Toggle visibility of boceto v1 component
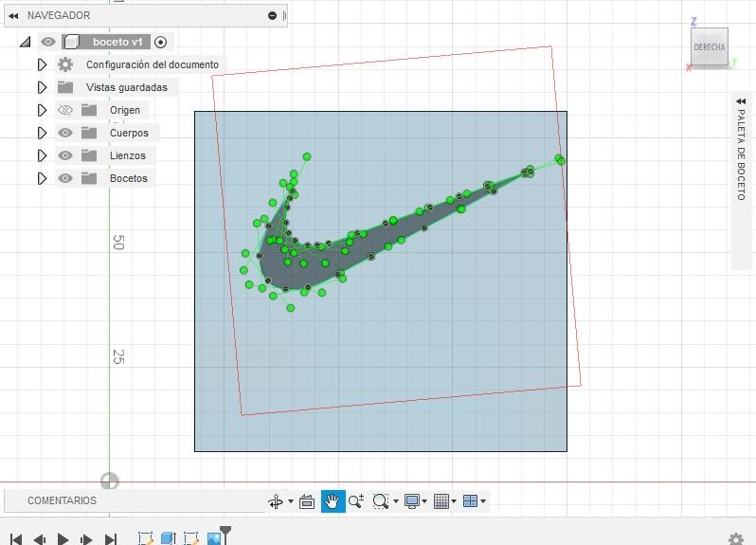The width and height of the screenshot is (756, 545). click(47, 42)
